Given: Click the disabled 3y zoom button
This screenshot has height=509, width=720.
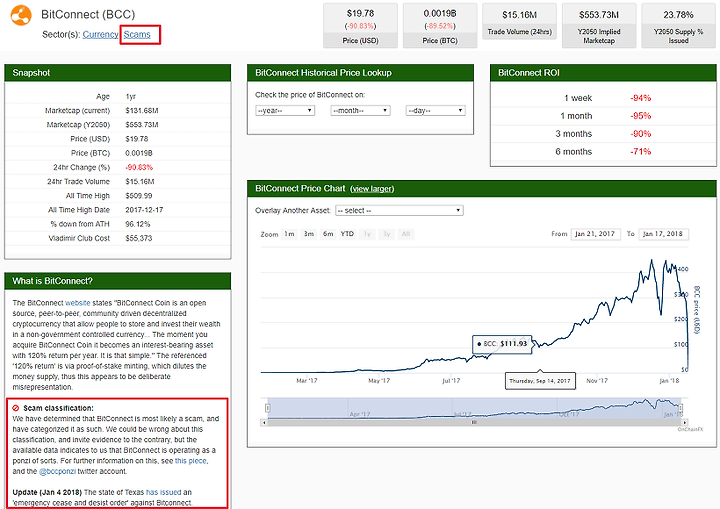Looking at the screenshot, I should click(387, 234).
